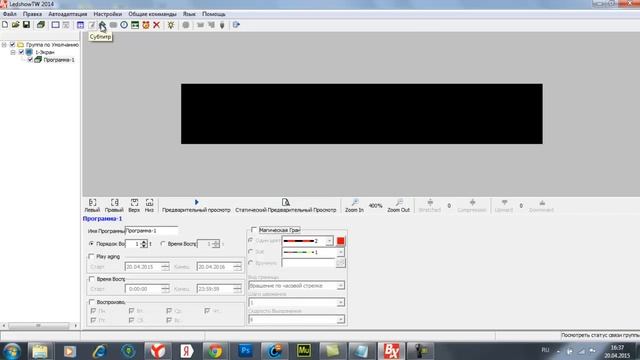Viewport: 640px width, 360px height.
Task: Select the Порядок Воспр. radio button
Action: point(91,244)
